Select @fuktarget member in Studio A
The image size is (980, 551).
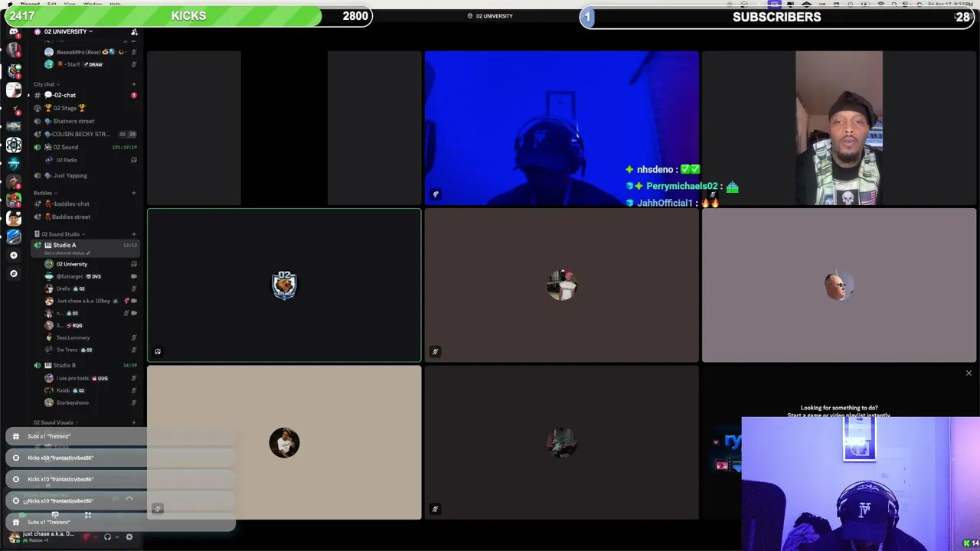tap(90, 276)
